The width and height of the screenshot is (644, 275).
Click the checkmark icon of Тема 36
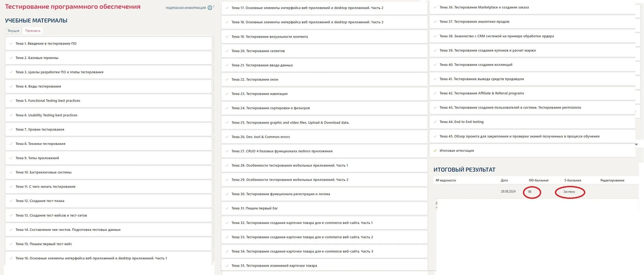tap(435, 7)
